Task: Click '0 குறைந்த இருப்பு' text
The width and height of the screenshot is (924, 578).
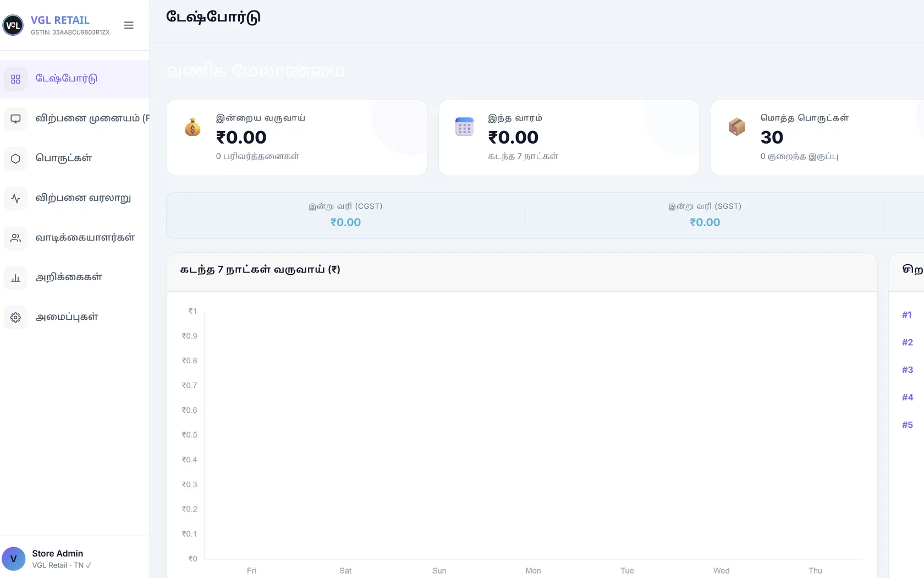Action: coord(799,157)
